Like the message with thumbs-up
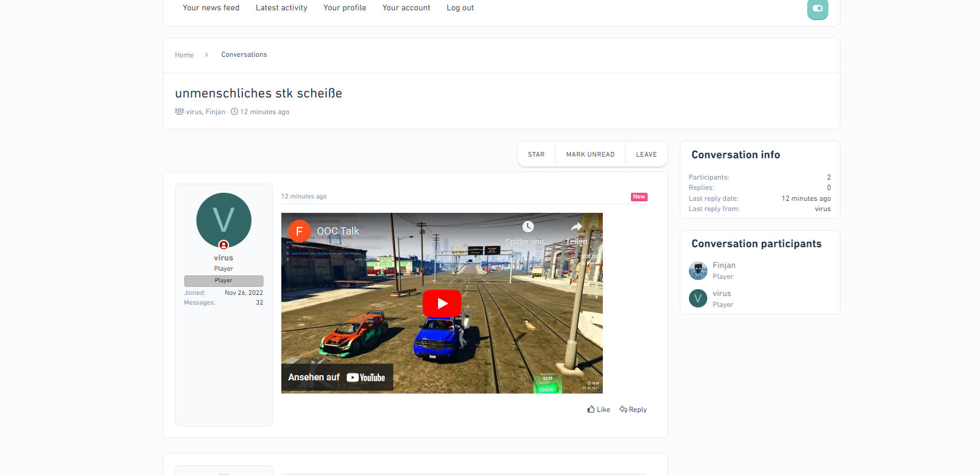This screenshot has width=980, height=475. 599,410
